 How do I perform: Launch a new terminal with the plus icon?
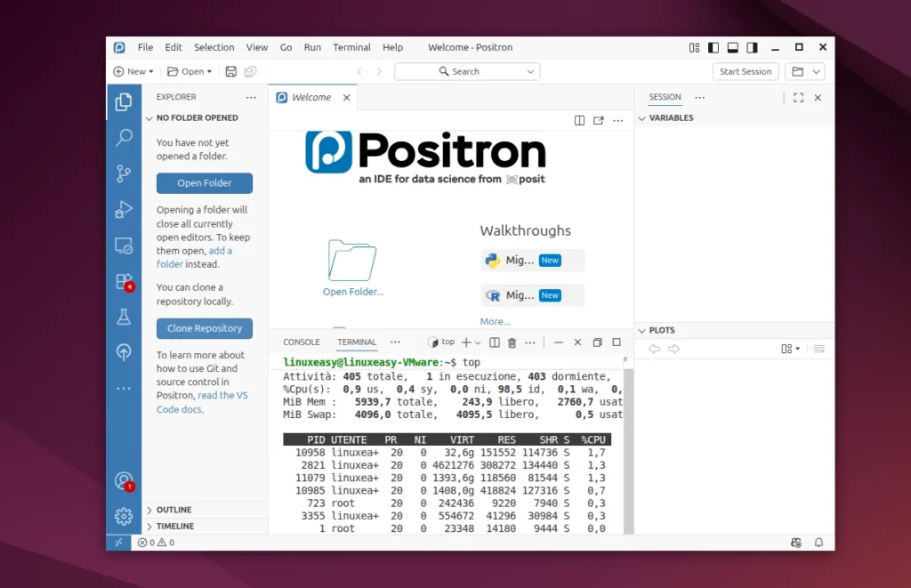tap(464, 342)
